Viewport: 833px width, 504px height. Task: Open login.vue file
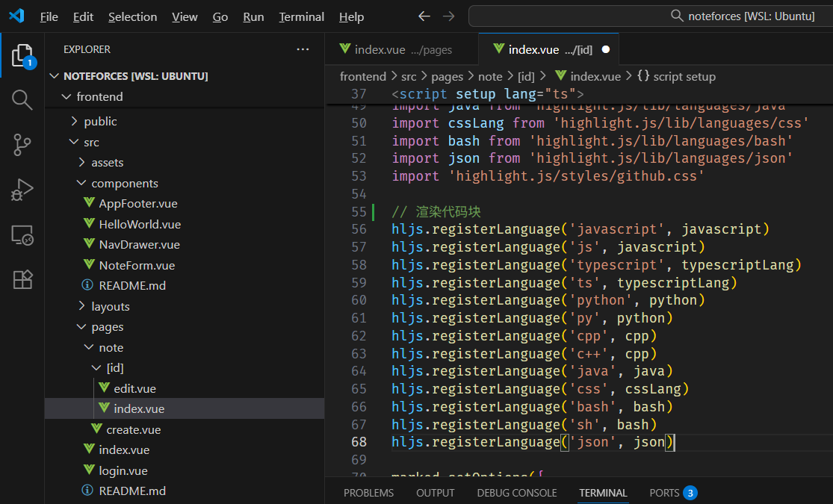(123, 470)
